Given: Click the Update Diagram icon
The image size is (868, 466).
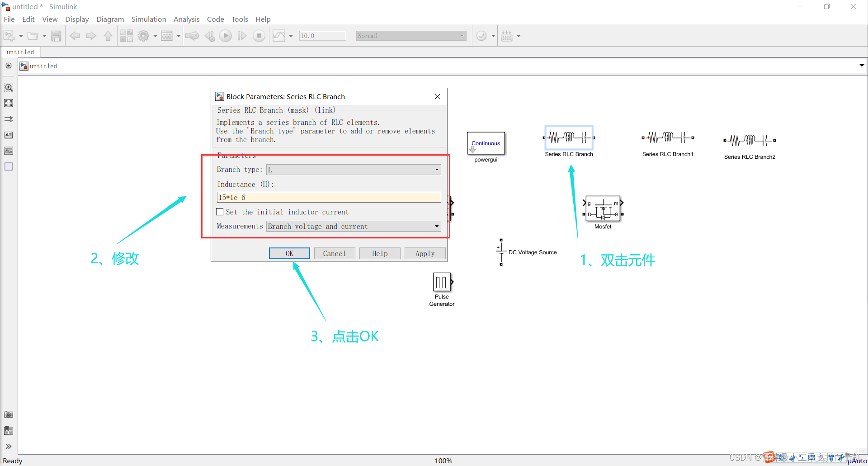Looking at the screenshot, I should [x=192, y=36].
